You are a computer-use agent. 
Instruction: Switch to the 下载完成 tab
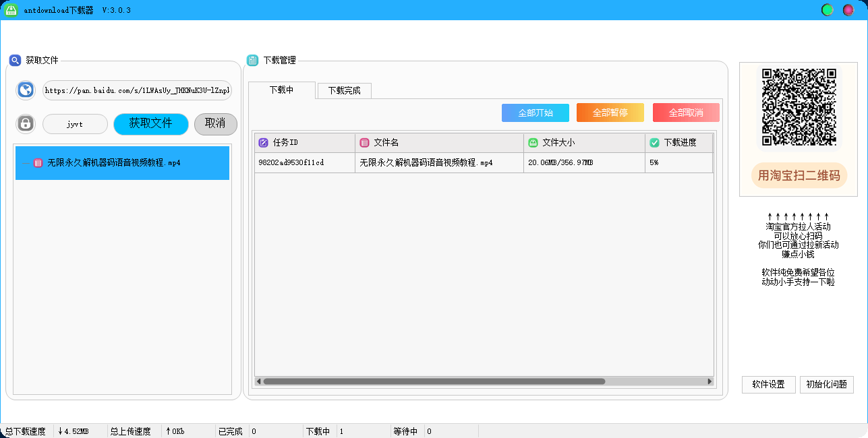click(344, 91)
